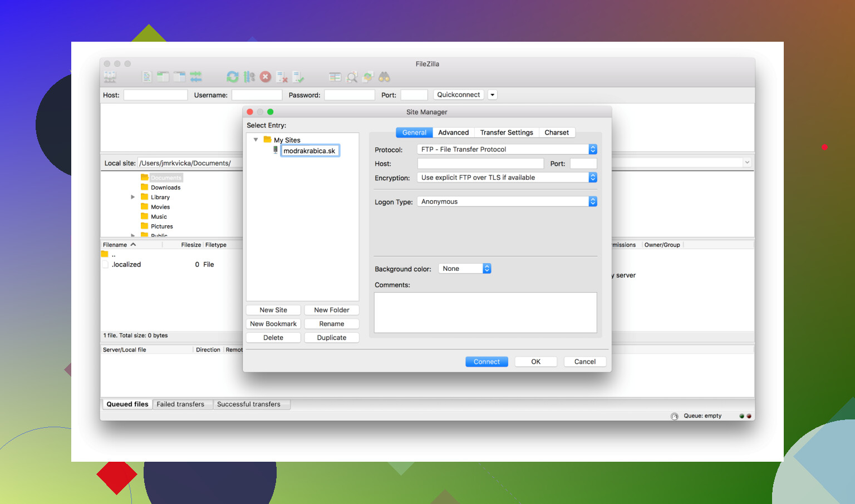This screenshot has width=855, height=504.
Task: Toggle message log display icon
Action: [x=146, y=77]
